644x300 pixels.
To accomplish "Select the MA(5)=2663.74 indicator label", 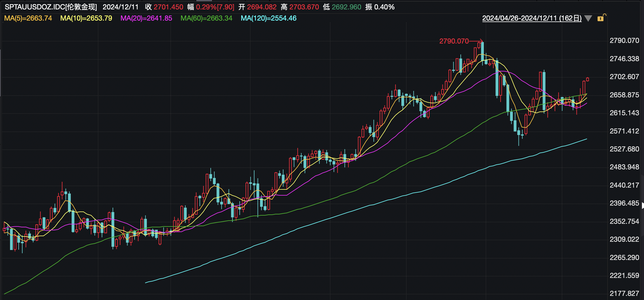I will coord(28,18).
